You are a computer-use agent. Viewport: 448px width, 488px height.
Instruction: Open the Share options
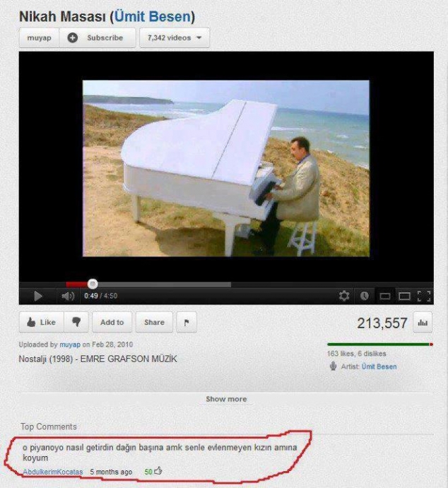pos(154,322)
